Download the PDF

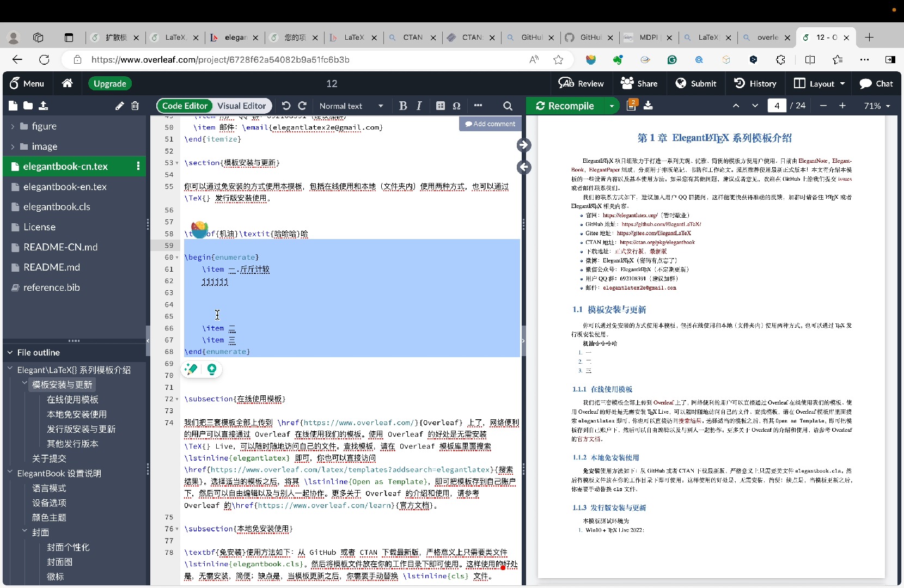click(x=648, y=106)
